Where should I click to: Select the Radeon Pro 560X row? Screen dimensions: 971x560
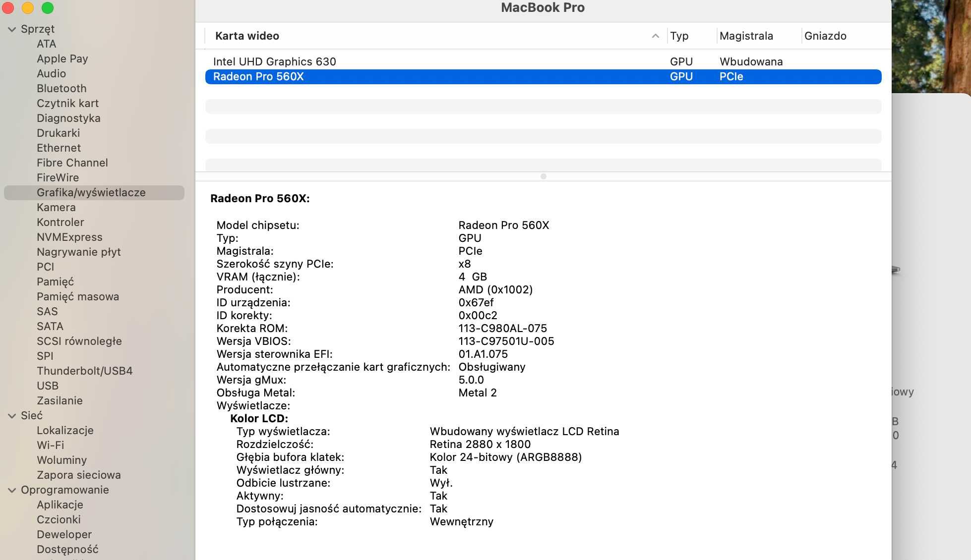click(543, 76)
